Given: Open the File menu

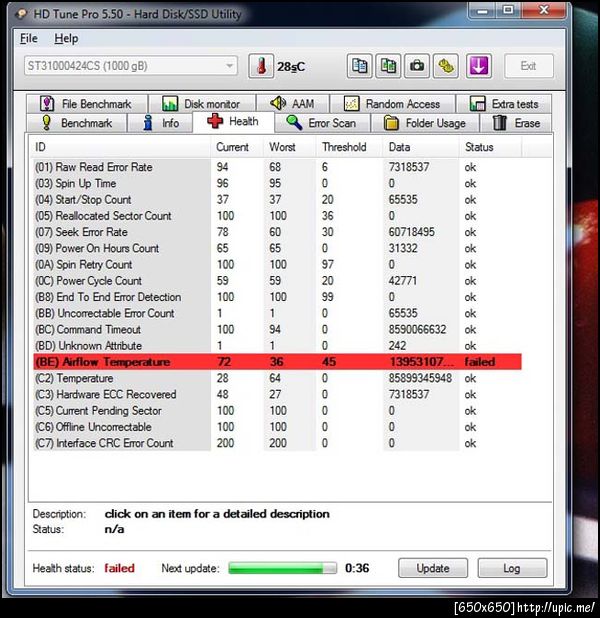Looking at the screenshot, I should coord(29,39).
